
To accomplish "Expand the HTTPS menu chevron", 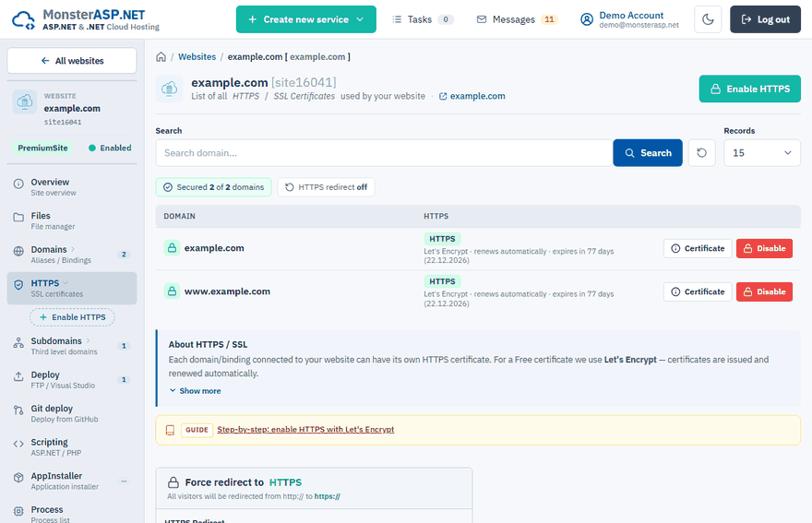I will click(x=66, y=283).
